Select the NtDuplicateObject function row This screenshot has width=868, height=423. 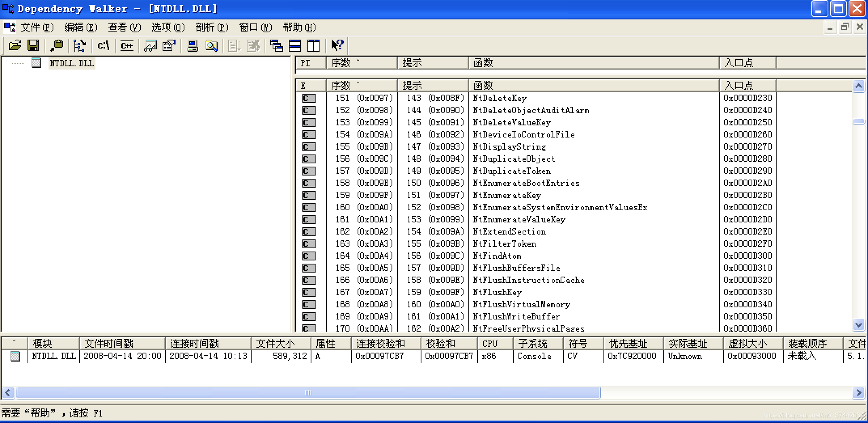(574, 159)
